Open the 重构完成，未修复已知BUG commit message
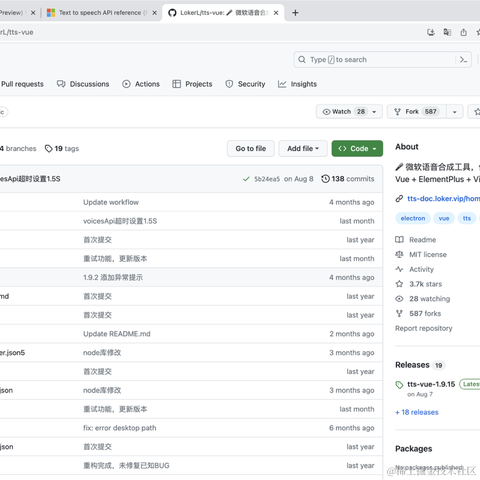The height and width of the screenshot is (480, 480). click(126, 466)
